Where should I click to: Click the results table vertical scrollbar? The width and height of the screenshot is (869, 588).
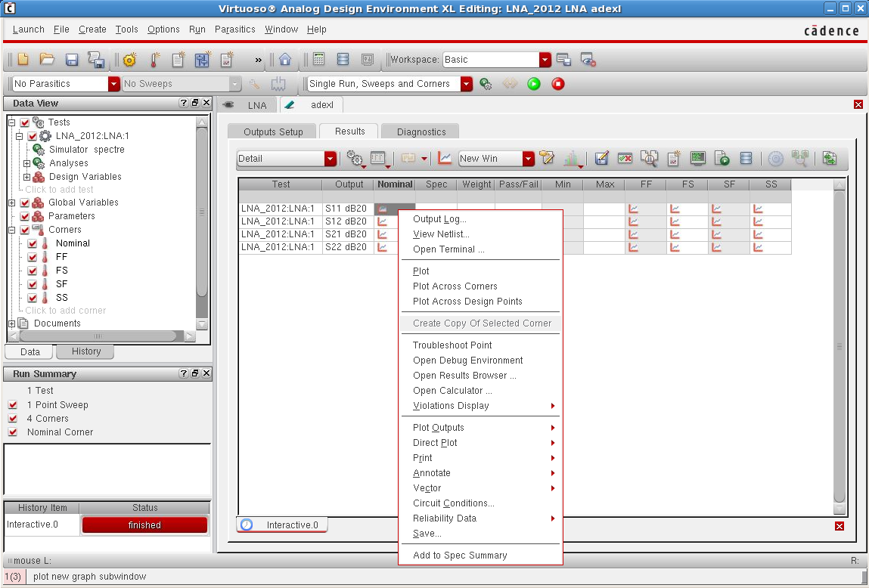(x=839, y=346)
